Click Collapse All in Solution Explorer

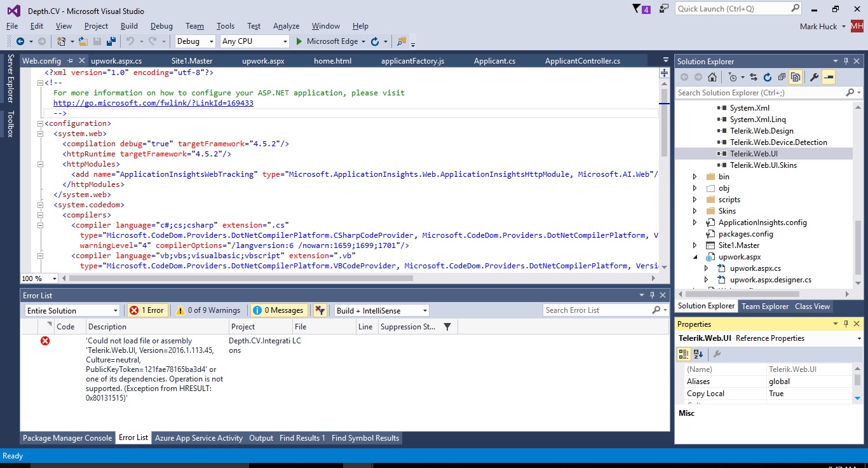[x=781, y=77]
